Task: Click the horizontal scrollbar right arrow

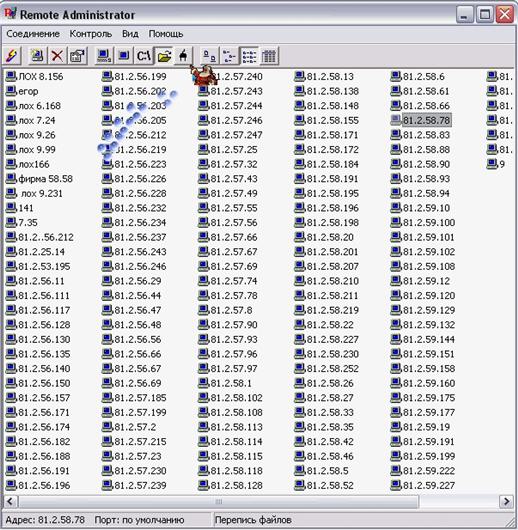Action: (x=506, y=501)
